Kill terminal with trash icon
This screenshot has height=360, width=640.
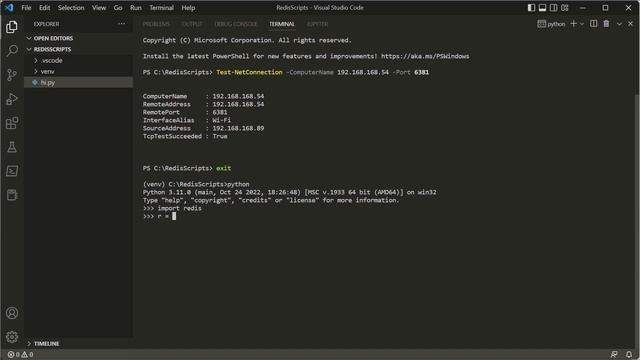pyautogui.click(x=607, y=24)
